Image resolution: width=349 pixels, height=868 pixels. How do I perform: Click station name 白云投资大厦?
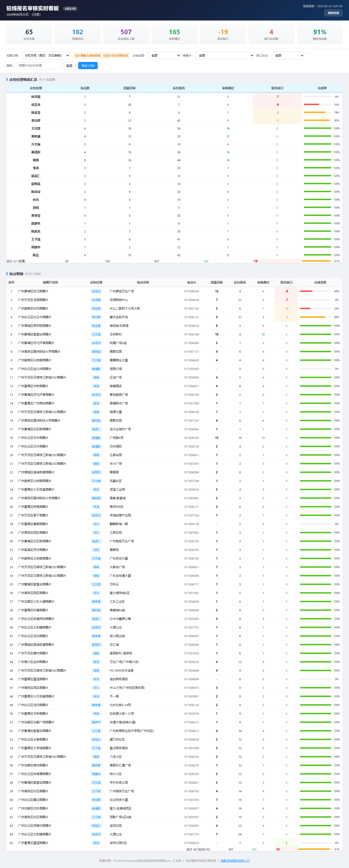coord(119,800)
